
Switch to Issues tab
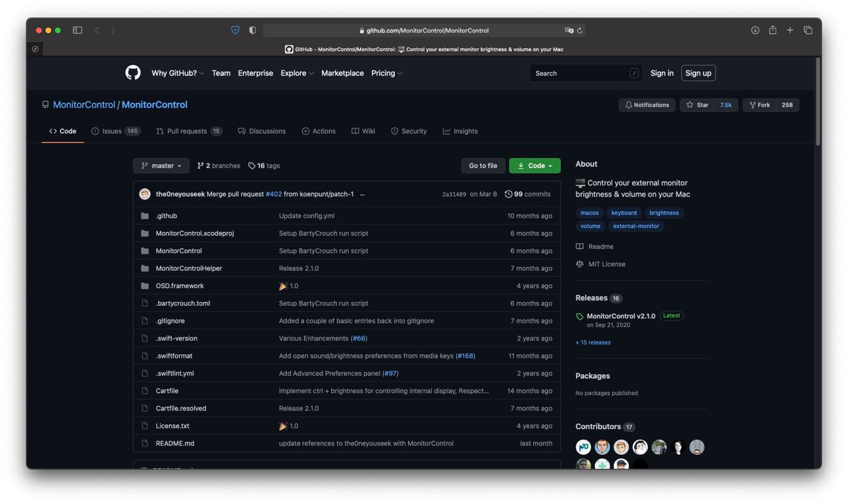(116, 131)
